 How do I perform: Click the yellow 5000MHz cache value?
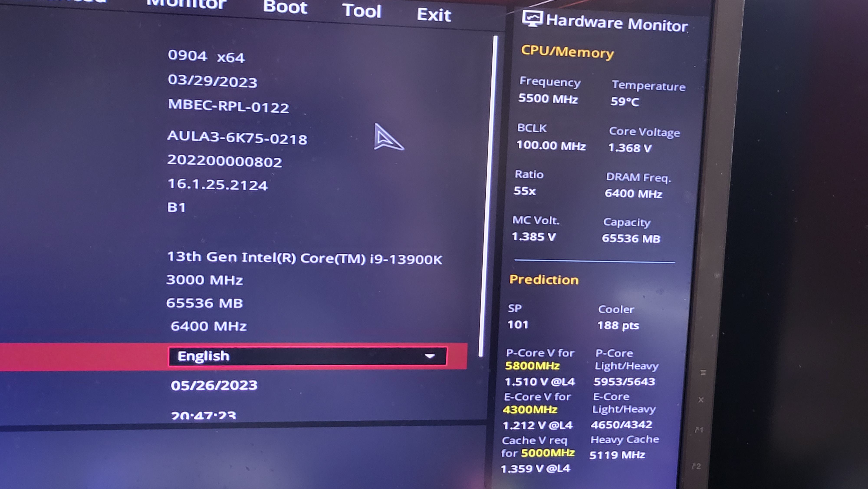point(547,453)
